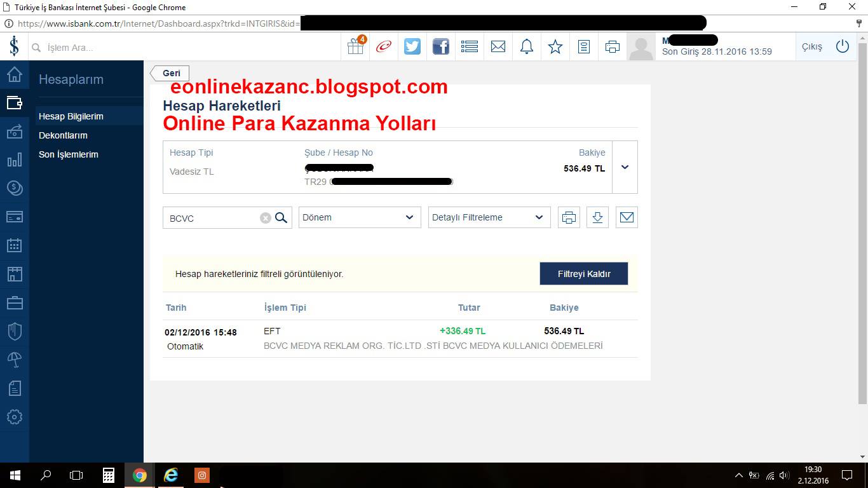Open the Calculator app on the taskbar

[x=109, y=475]
